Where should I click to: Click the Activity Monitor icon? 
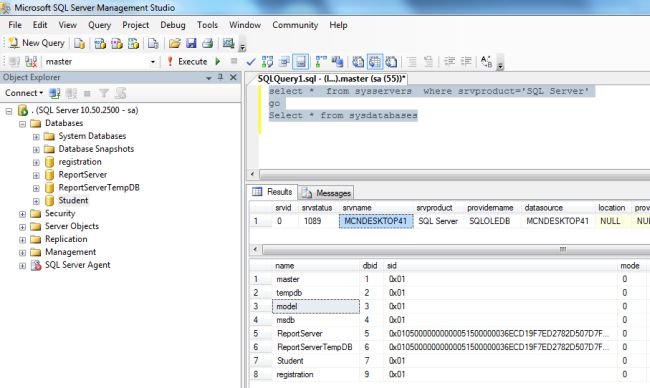[228, 43]
